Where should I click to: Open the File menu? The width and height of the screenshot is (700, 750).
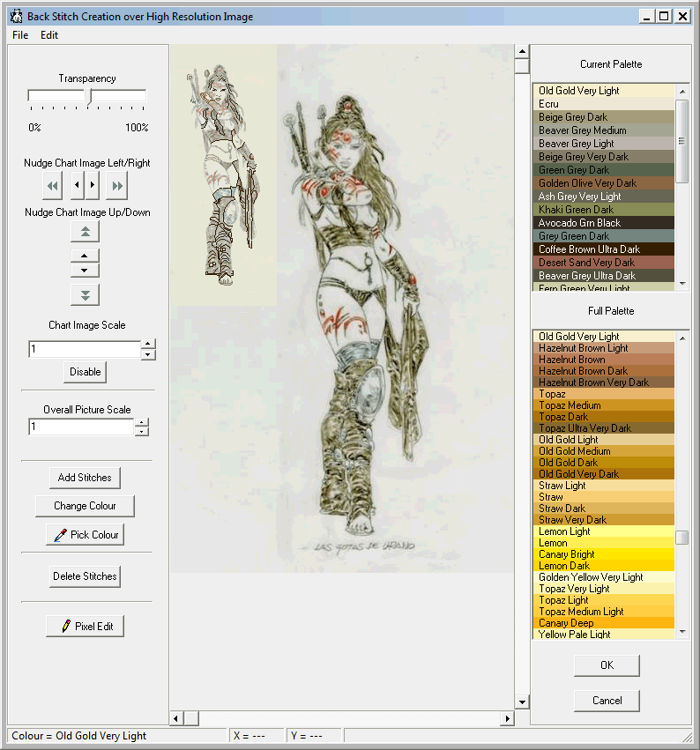[20, 35]
